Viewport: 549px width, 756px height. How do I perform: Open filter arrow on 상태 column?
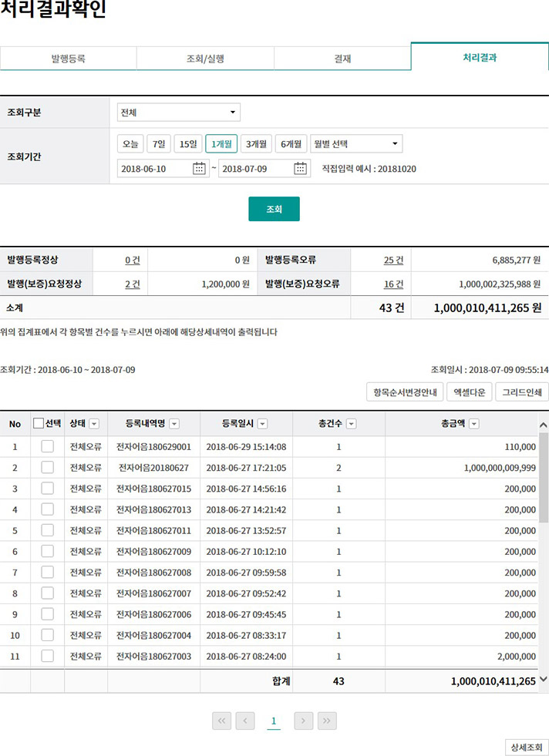click(x=94, y=424)
